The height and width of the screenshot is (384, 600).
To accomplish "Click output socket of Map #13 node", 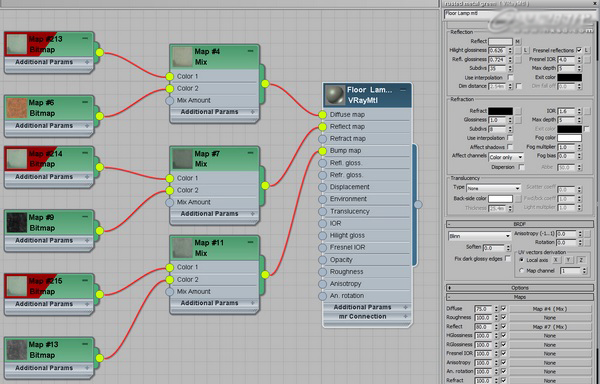I will click(x=99, y=358).
